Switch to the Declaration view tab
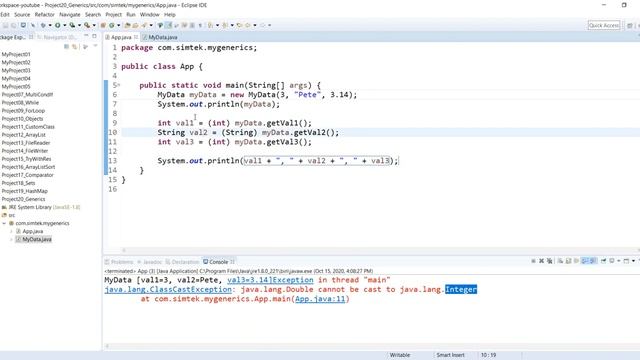Screen dimensions: 640x360 182,262
